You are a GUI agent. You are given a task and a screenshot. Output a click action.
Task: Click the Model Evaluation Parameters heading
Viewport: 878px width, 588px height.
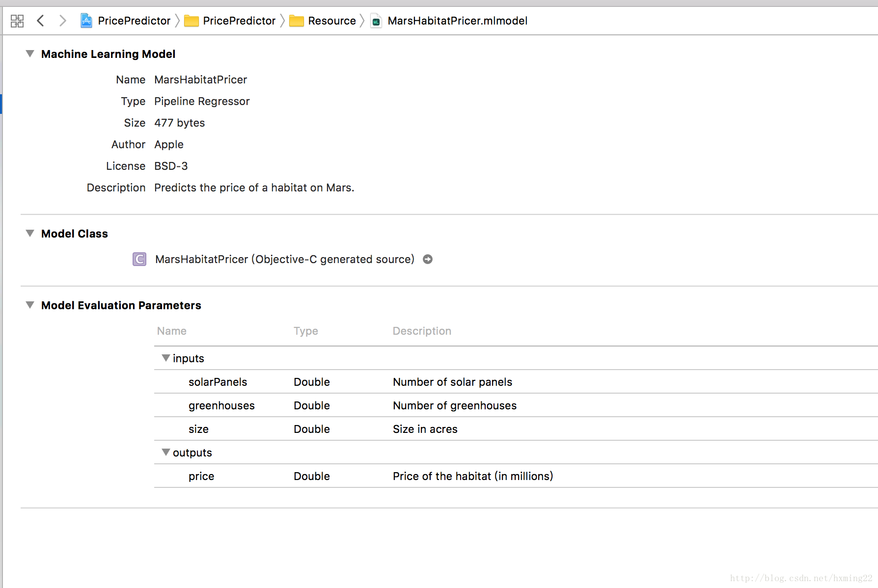(x=121, y=305)
